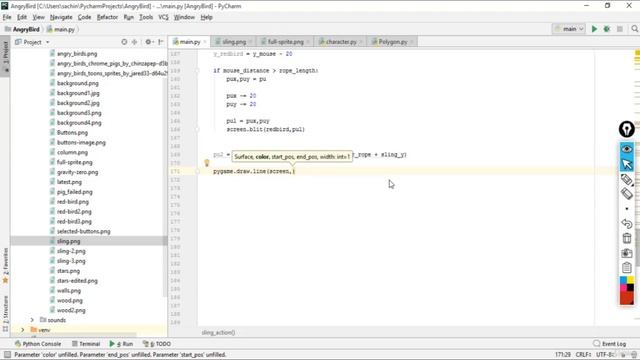
Task: Hide the Project tool window
Action: click(161, 42)
